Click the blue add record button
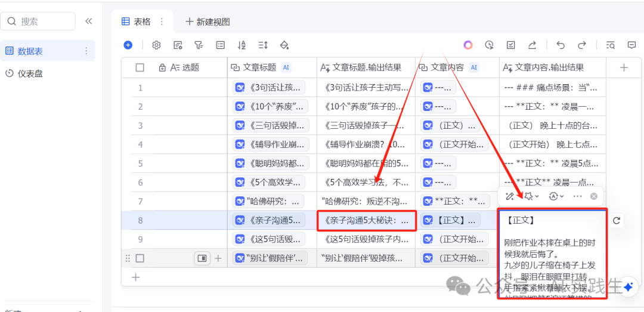644x312 pixels. tap(128, 45)
